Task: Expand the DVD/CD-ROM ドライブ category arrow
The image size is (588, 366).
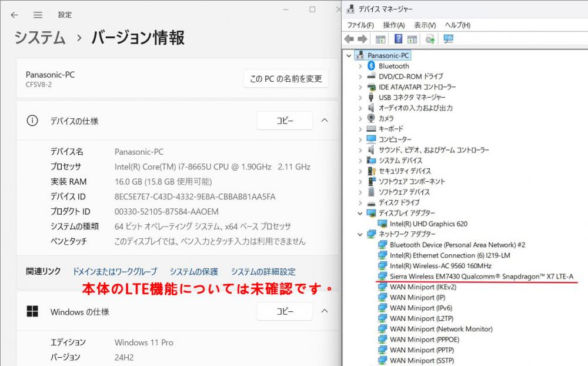Action: click(360, 76)
